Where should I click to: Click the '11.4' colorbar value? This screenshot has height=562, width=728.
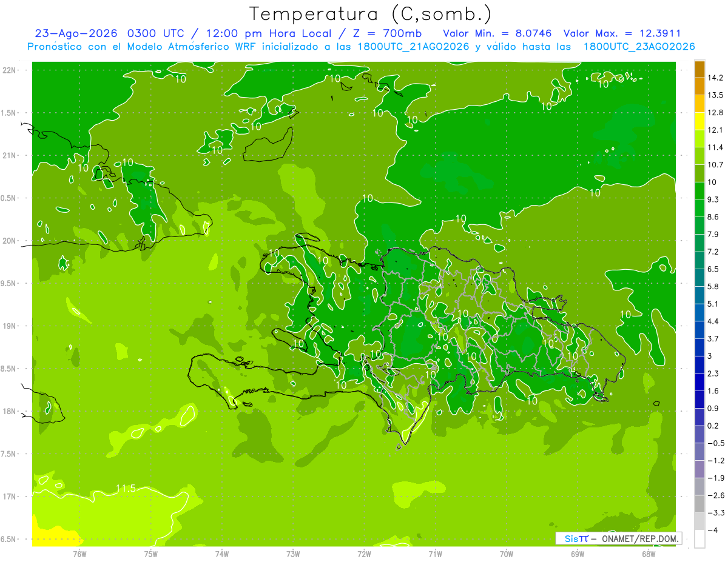pos(715,147)
